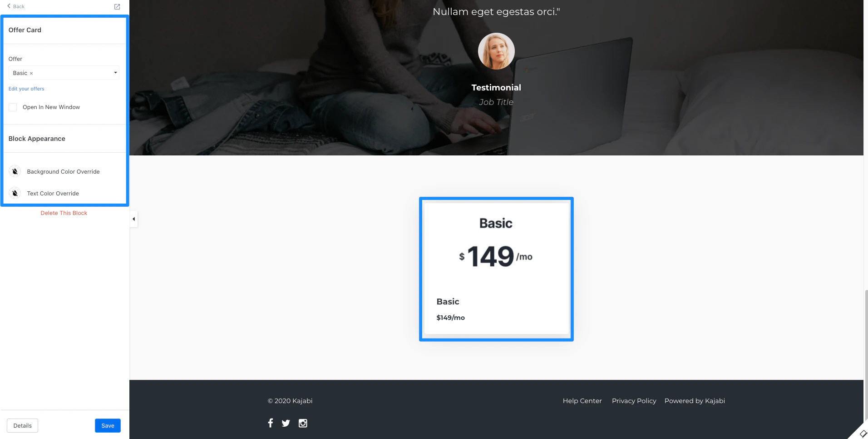Collapse the sidebar with arrow handle
This screenshot has width=868, height=439.
pyautogui.click(x=133, y=219)
